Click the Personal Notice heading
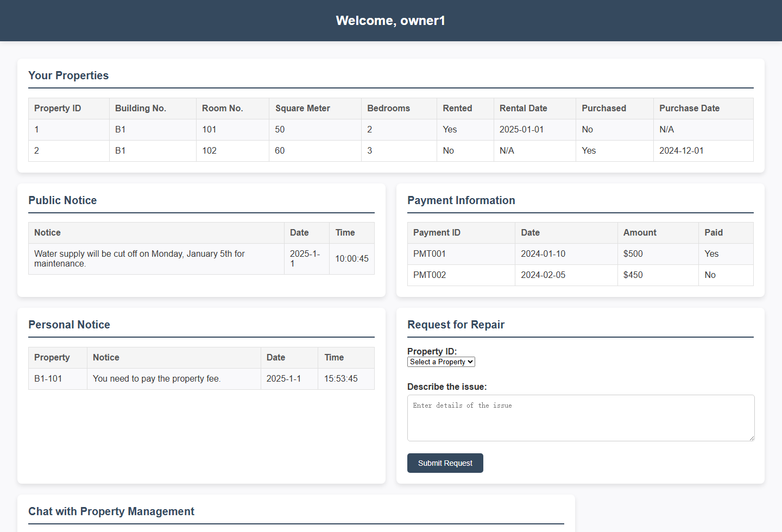The image size is (782, 532). click(x=69, y=325)
